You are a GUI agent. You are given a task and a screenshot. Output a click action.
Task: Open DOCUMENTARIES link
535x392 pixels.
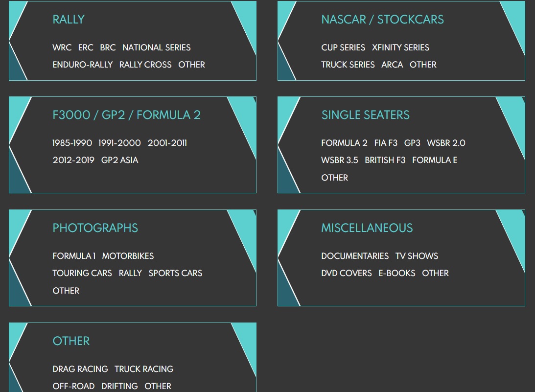pyautogui.click(x=355, y=256)
